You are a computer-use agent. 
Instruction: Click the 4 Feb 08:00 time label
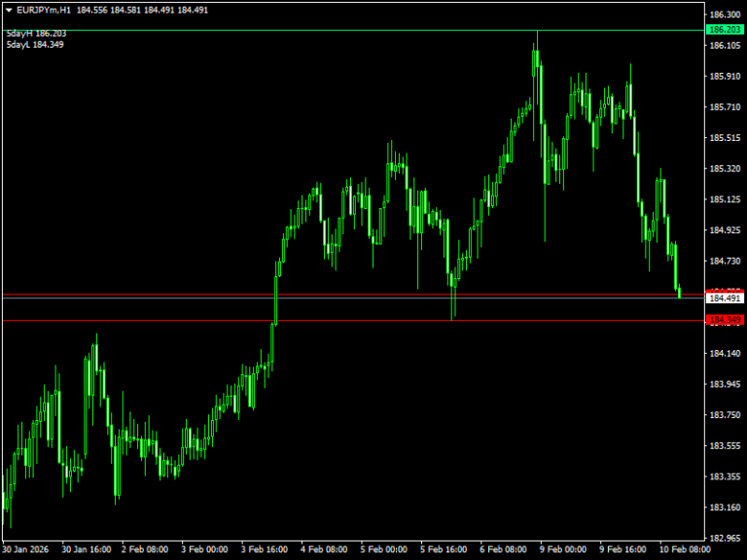[324, 549]
